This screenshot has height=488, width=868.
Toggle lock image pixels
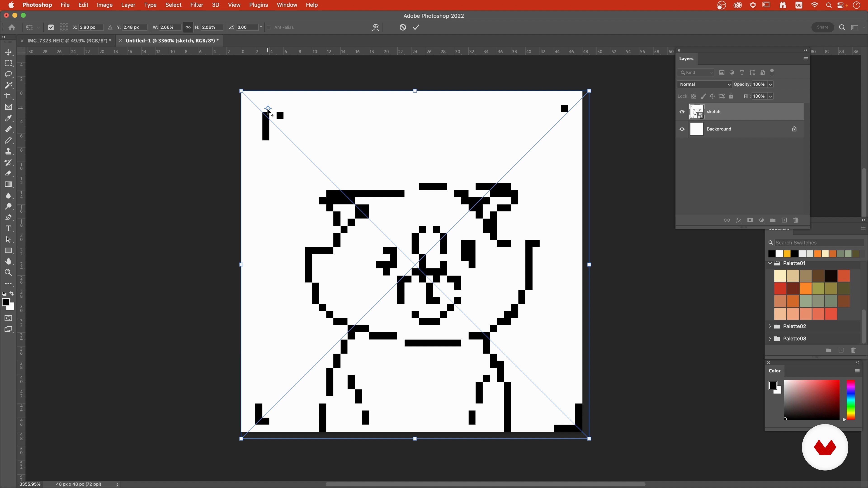pyautogui.click(x=703, y=96)
